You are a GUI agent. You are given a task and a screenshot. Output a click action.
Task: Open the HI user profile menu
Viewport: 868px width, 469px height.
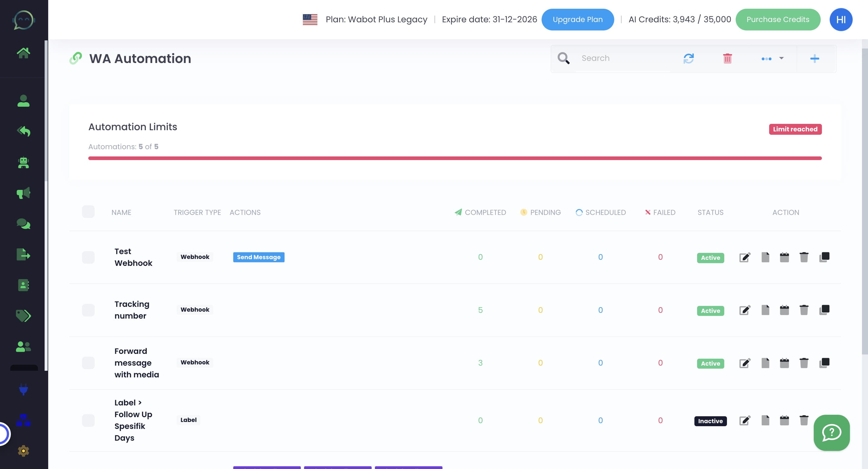pos(841,20)
